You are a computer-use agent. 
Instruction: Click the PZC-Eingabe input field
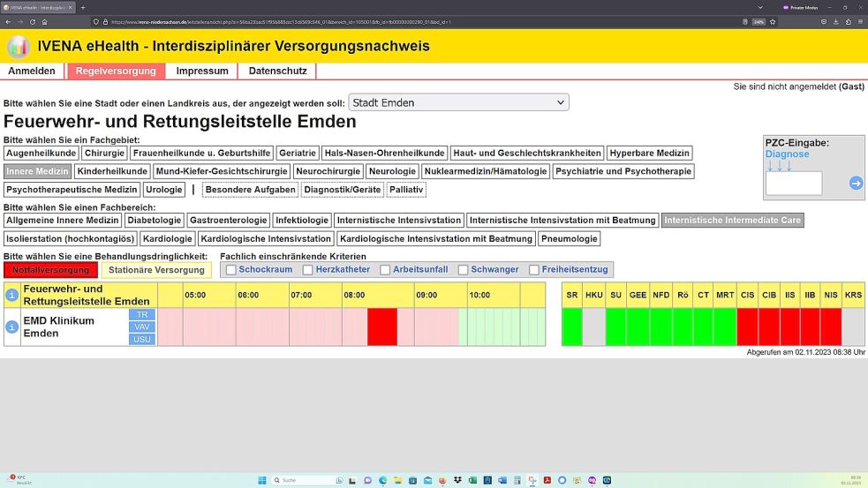[x=793, y=184]
